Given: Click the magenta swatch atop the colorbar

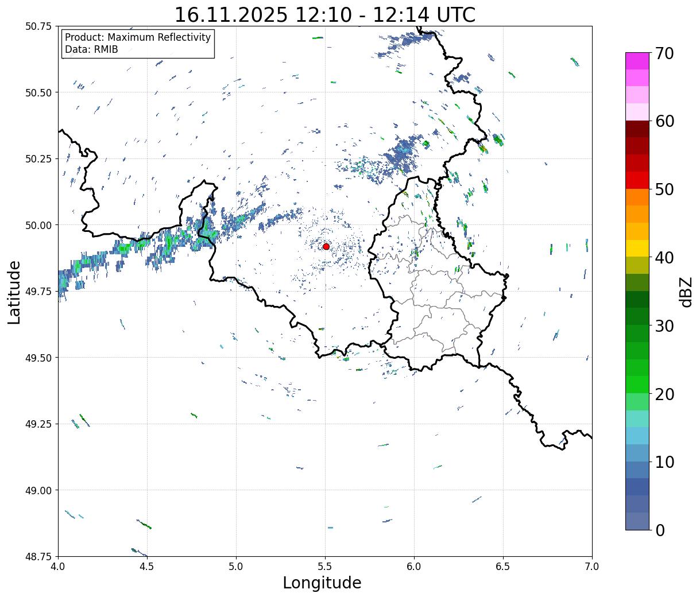Looking at the screenshot, I should pyautogui.click(x=637, y=61).
